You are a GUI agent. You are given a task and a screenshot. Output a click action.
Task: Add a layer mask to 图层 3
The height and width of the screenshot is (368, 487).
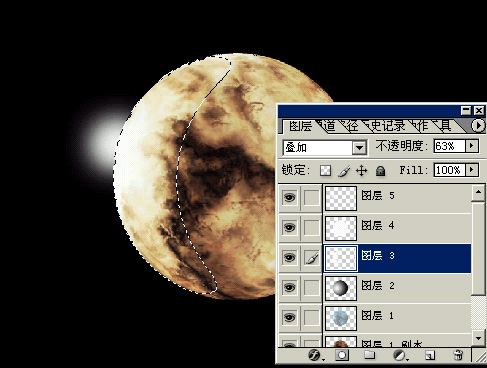[x=342, y=355]
